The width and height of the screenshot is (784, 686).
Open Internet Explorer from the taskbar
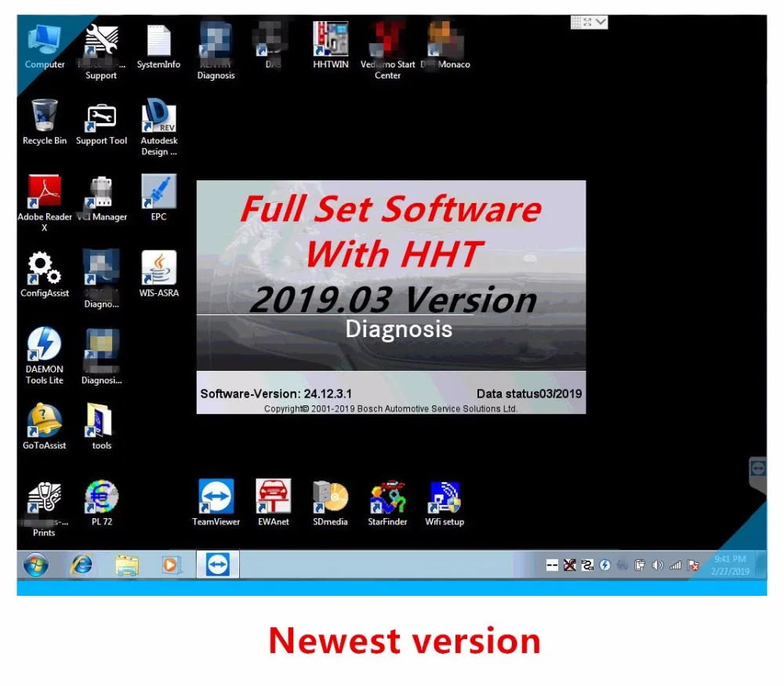82,565
